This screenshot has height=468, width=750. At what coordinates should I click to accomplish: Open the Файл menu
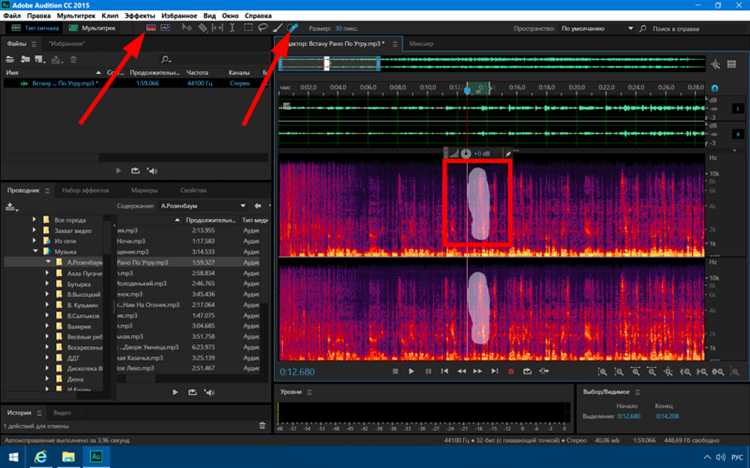click(x=12, y=16)
